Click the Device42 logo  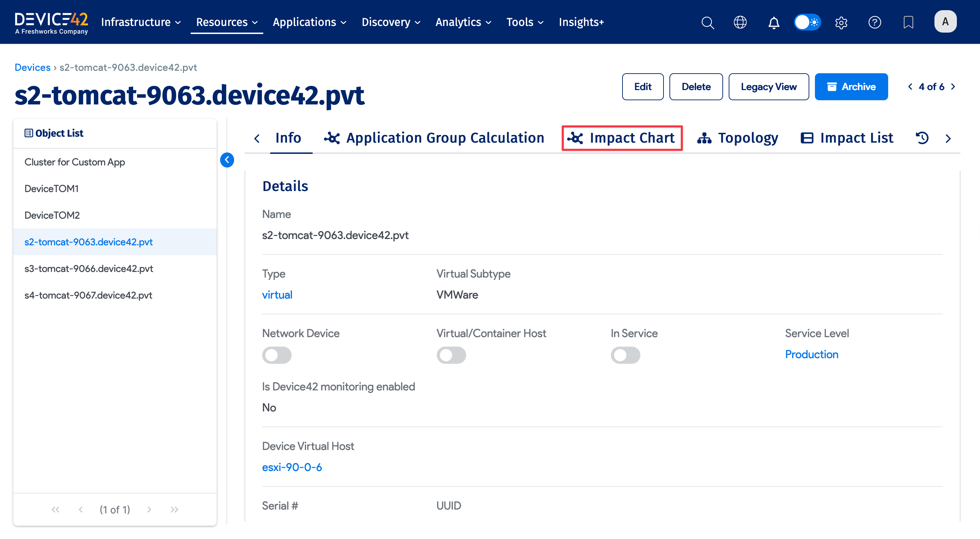point(51,22)
